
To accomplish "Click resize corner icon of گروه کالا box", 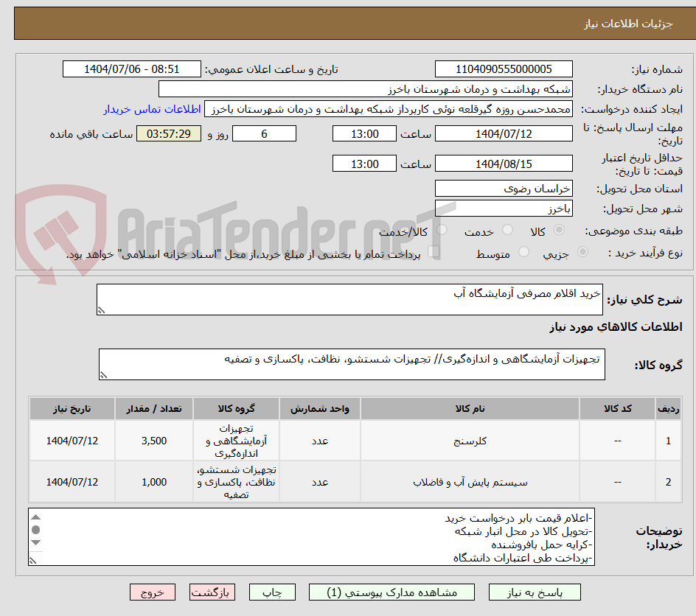I will 104,374.
